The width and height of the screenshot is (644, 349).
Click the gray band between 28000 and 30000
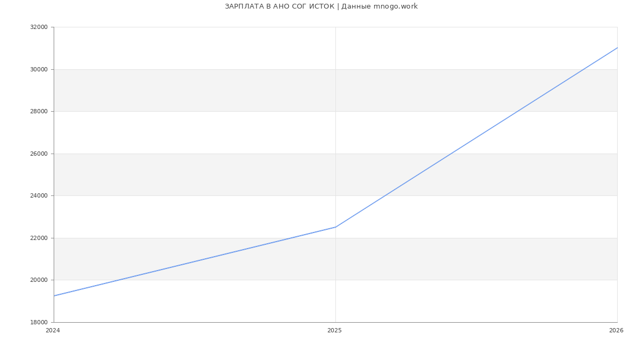[215, 90]
